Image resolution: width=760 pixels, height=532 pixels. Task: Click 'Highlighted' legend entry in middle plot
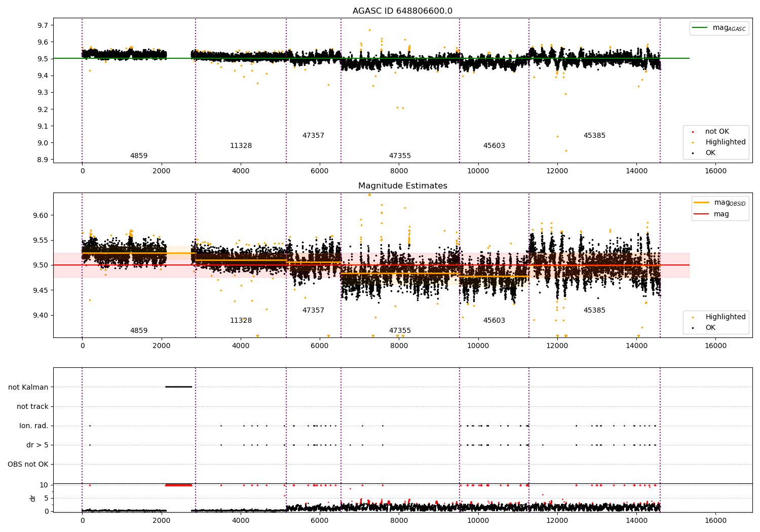click(725, 317)
